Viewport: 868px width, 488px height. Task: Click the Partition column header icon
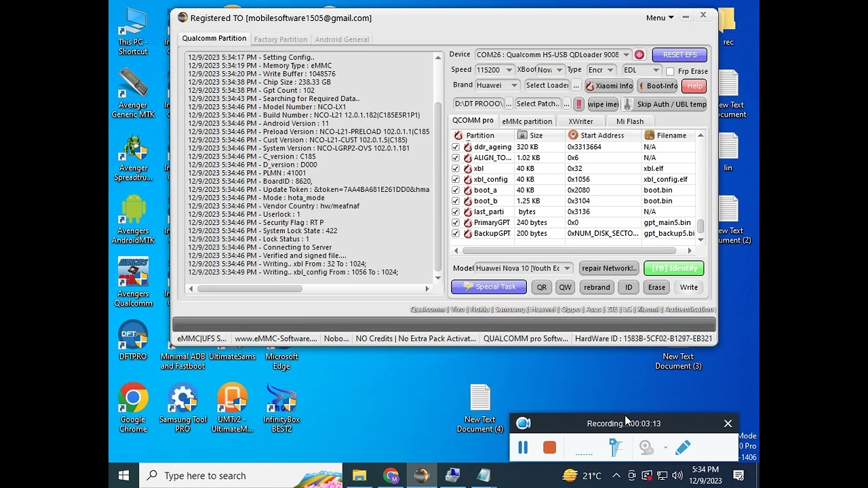pyautogui.click(x=458, y=136)
